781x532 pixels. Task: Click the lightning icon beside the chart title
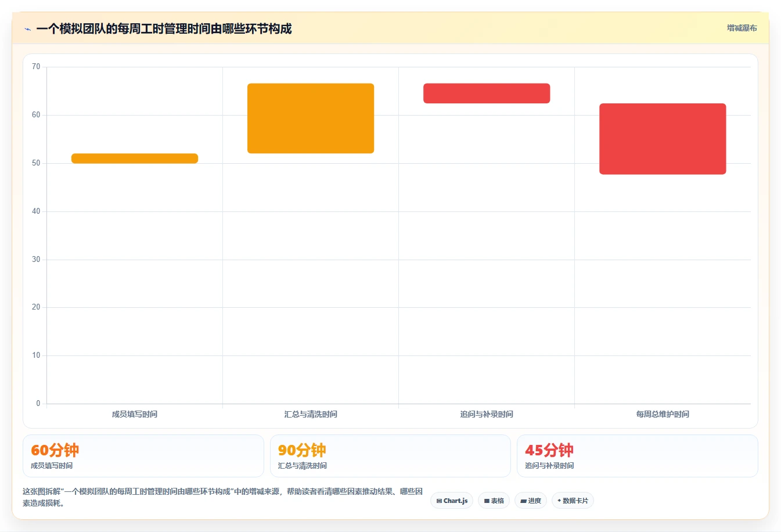(x=27, y=29)
